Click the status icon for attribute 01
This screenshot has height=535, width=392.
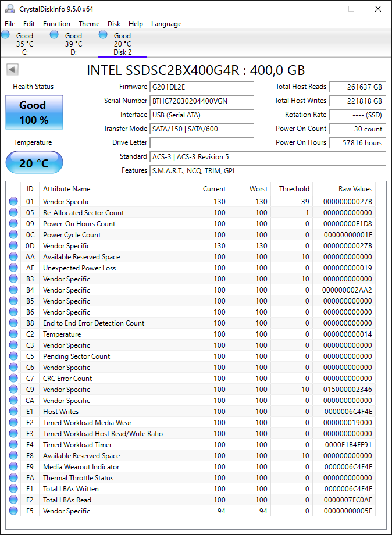coord(13,201)
